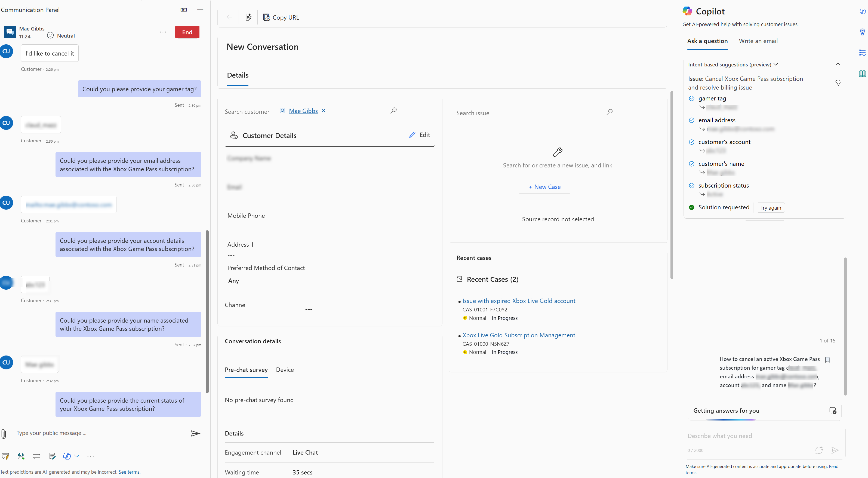Click the transfer conversation arrows icon

click(x=37, y=456)
